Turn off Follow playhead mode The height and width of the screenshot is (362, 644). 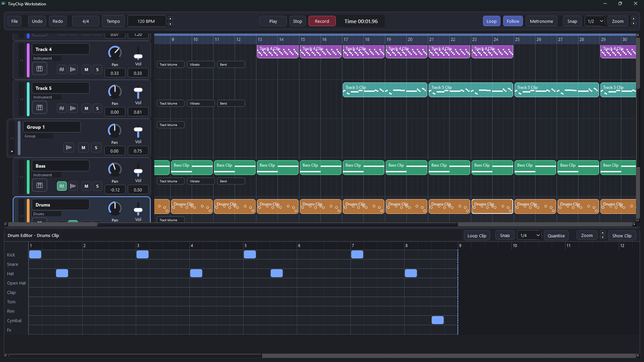point(513,21)
